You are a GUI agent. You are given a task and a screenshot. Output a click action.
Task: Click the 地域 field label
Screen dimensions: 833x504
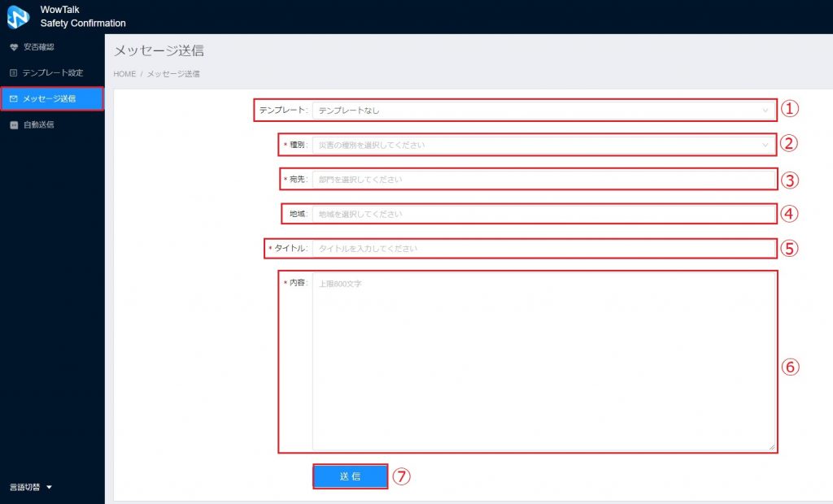point(298,214)
